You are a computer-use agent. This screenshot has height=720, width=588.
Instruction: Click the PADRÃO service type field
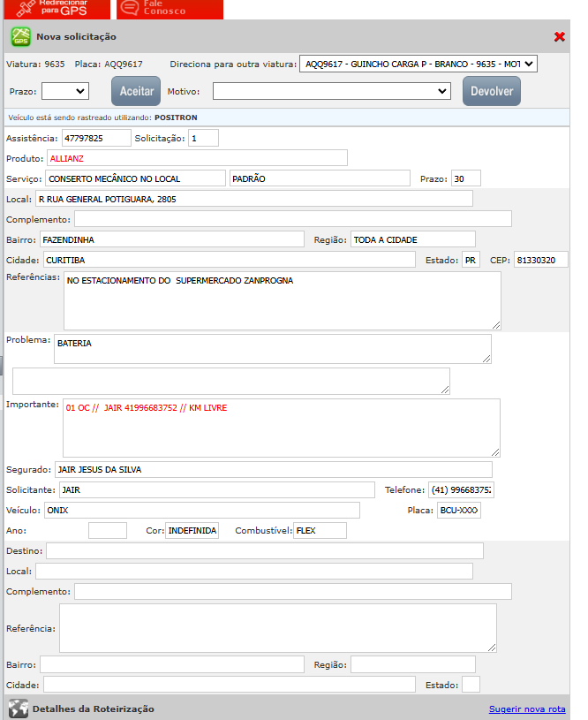320,178
